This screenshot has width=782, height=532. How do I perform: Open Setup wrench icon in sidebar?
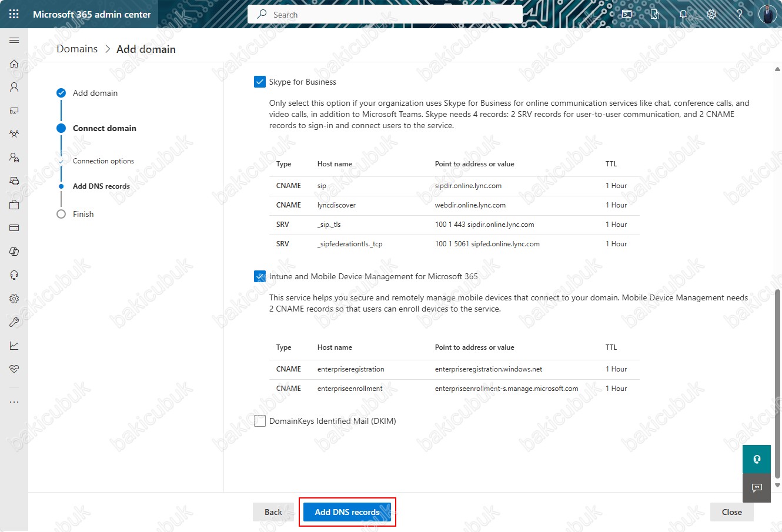click(x=14, y=322)
